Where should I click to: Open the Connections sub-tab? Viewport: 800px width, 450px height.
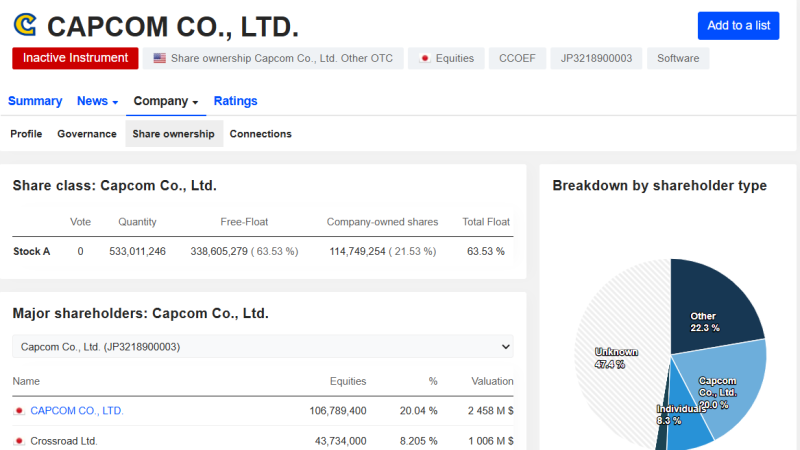click(x=260, y=134)
